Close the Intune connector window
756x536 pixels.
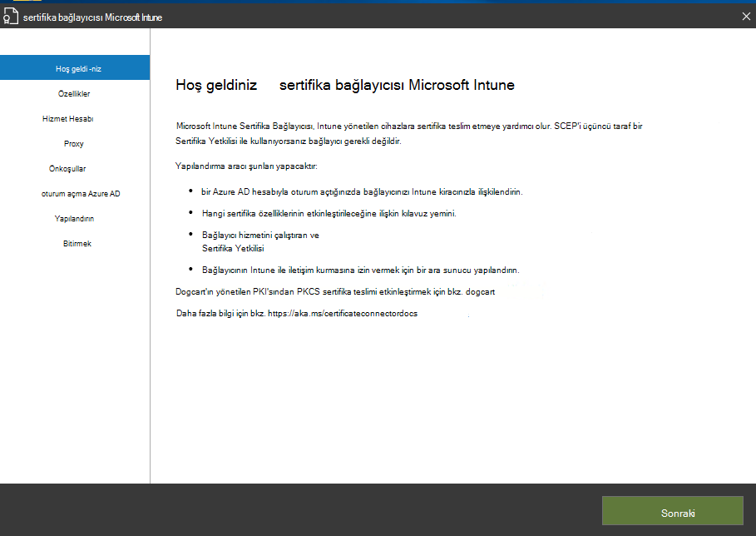coord(746,17)
